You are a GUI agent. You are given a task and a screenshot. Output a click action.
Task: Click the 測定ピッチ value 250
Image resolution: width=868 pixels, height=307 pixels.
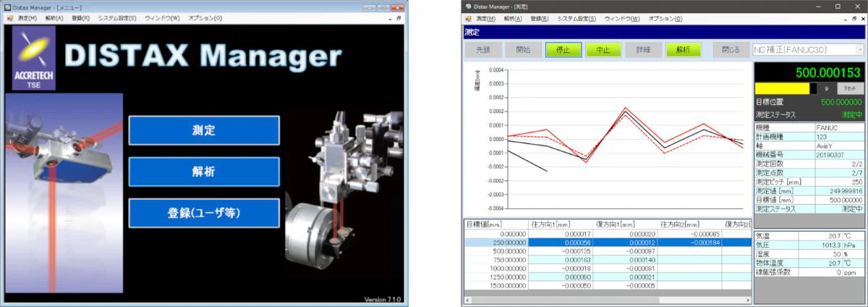coord(858,184)
